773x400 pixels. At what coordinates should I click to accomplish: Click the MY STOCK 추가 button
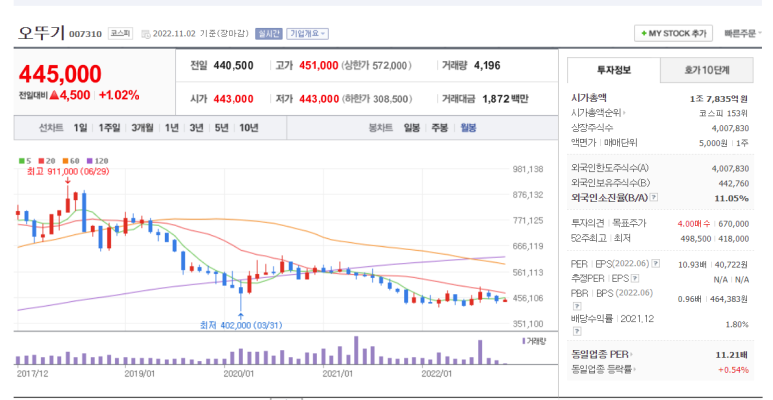coord(673,34)
